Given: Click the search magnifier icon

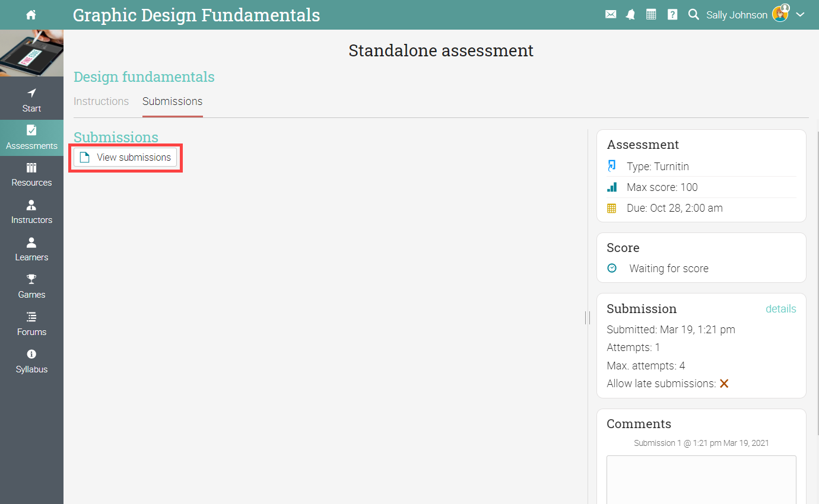Looking at the screenshot, I should tap(693, 15).
